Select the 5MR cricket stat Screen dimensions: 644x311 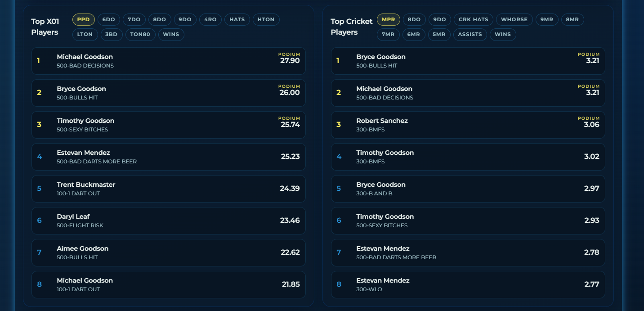tap(439, 34)
